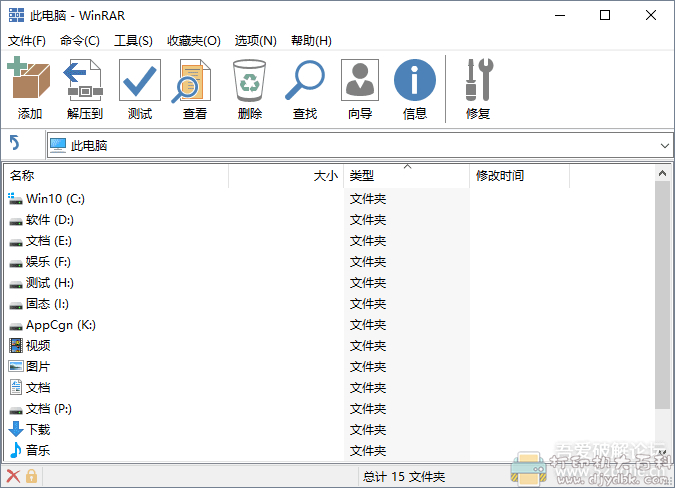
Task: Click the Add (添加) toolbar icon
Action: (x=28, y=77)
